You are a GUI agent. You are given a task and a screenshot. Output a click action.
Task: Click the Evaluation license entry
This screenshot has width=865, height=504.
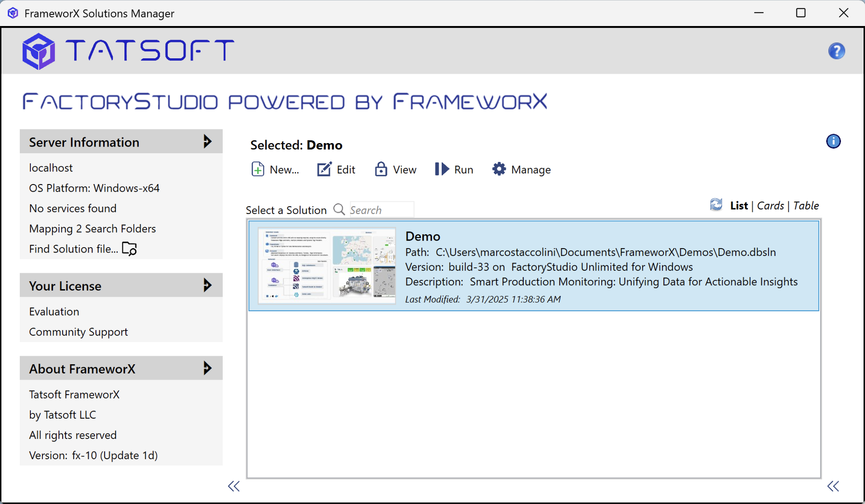tap(54, 311)
